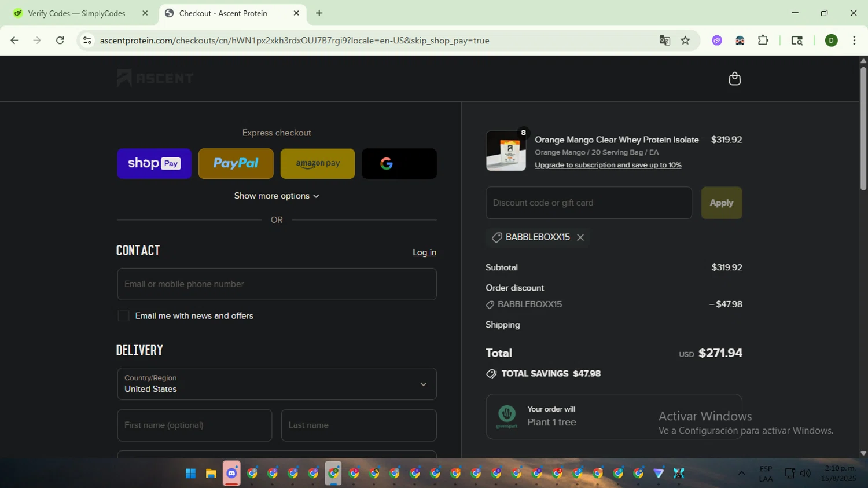868x488 pixels.
Task: Open the volume control in tray
Action: pos(806,474)
